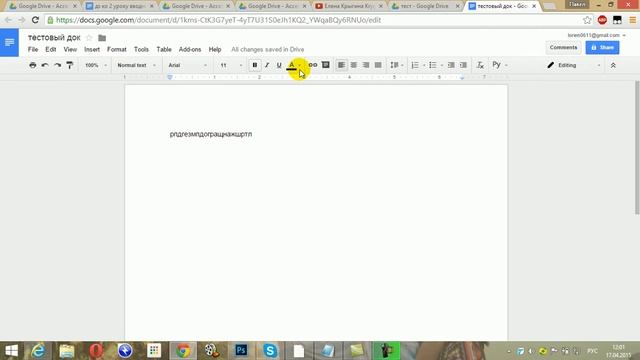Redo the last action
The height and width of the screenshot is (360, 640).
pos(58,65)
